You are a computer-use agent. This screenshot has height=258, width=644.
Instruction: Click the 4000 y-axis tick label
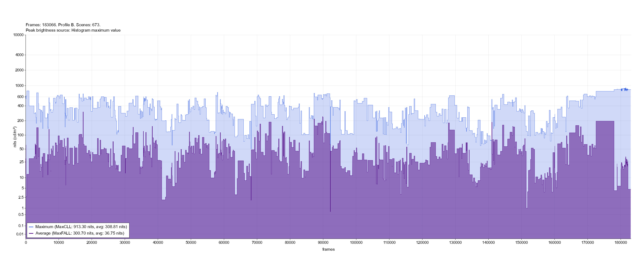[x=20, y=55]
